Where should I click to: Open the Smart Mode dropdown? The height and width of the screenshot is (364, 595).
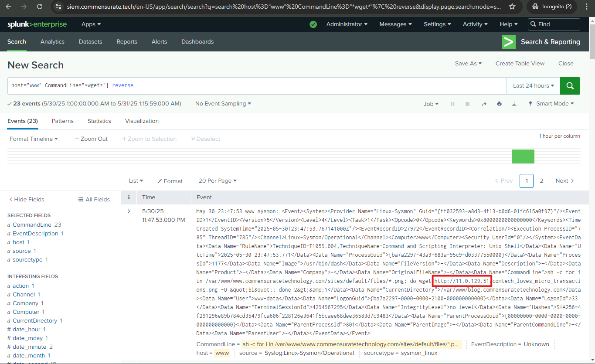click(551, 104)
